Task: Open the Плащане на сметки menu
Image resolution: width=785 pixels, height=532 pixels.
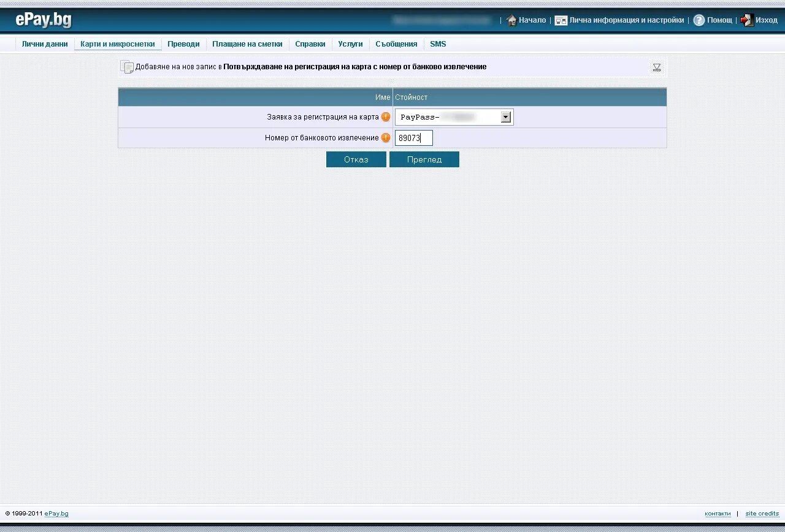Action: [247, 44]
